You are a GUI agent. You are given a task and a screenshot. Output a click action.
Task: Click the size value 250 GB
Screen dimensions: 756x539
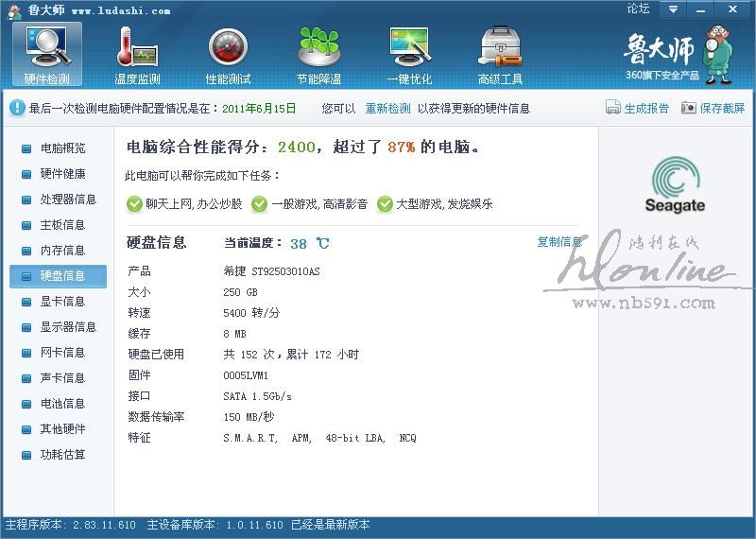click(x=240, y=292)
